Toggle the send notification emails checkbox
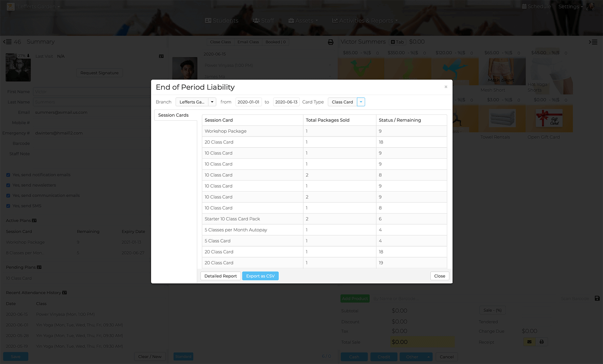This screenshot has height=364, width=603. click(x=8, y=175)
